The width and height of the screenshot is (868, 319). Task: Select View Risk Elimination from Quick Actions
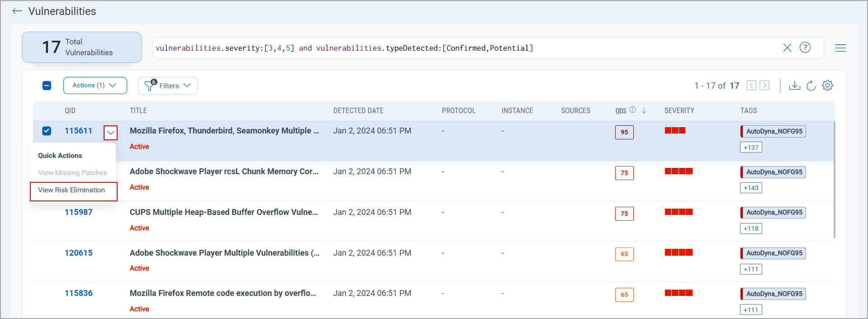tap(71, 190)
